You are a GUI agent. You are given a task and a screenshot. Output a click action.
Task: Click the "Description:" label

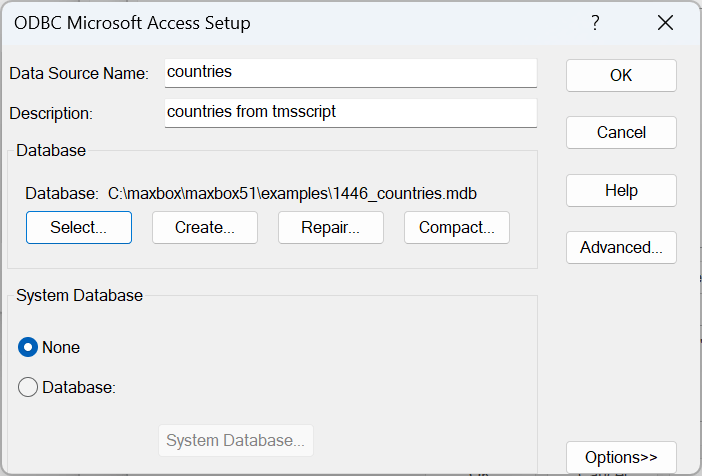(51, 114)
